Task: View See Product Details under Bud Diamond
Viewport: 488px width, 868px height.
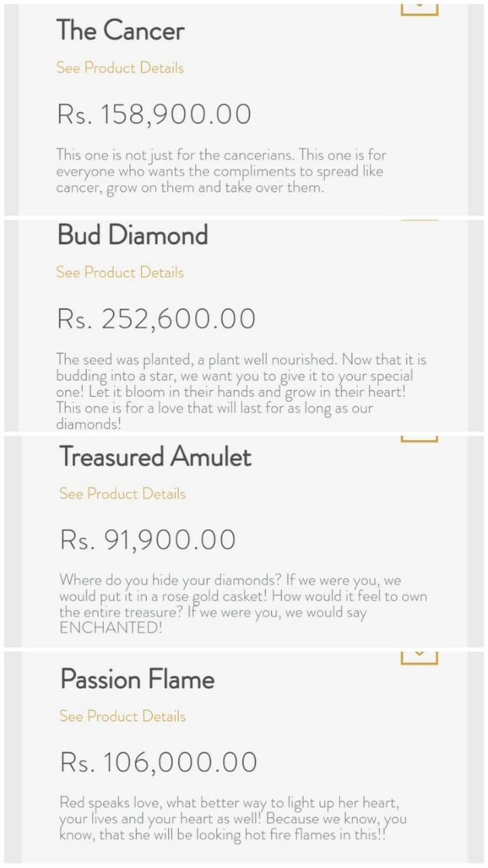Action: tap(120, 273)
